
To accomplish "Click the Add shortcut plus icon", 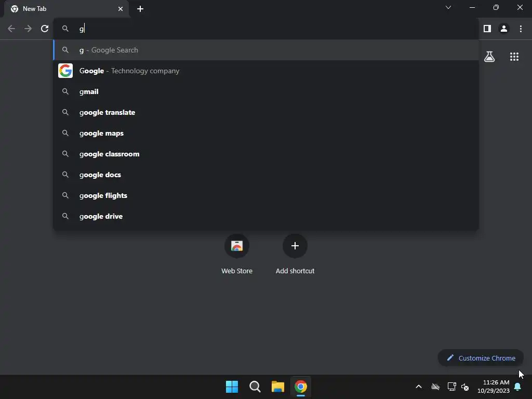I will pyautogui.click(x=295, y=246).
